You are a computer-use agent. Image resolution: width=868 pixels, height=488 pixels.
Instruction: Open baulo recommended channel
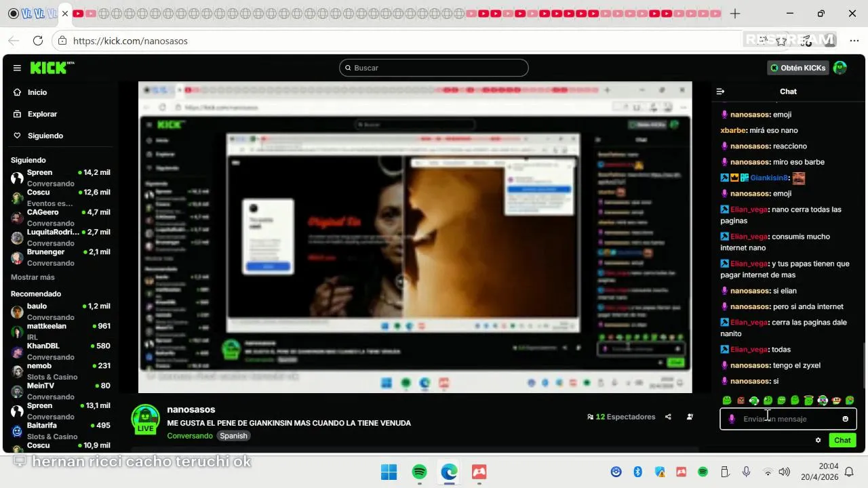click(60, 311)
